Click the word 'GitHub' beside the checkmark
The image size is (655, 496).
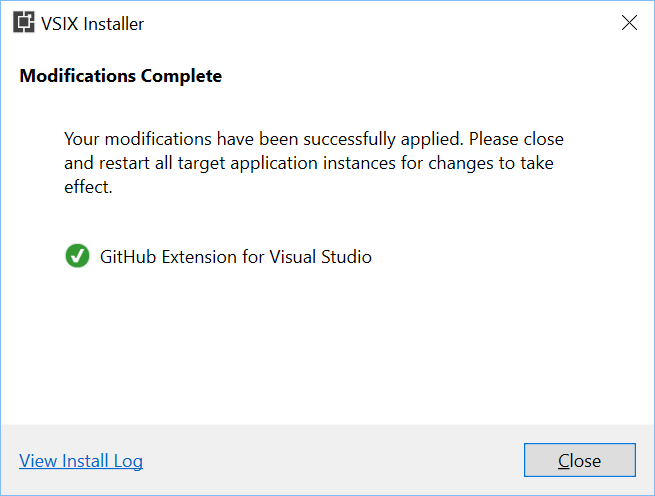[x=128, y=257]
